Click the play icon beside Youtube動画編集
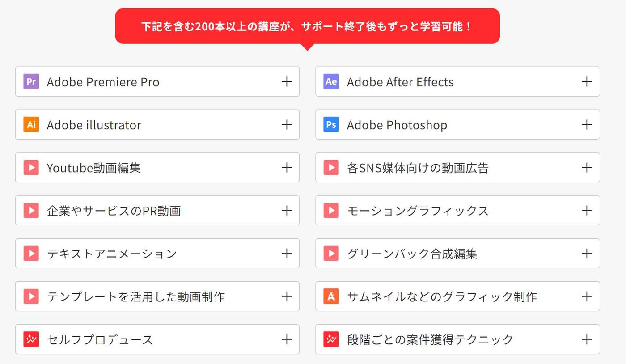Viewport: 626px width, 364px height. [31, 168]
